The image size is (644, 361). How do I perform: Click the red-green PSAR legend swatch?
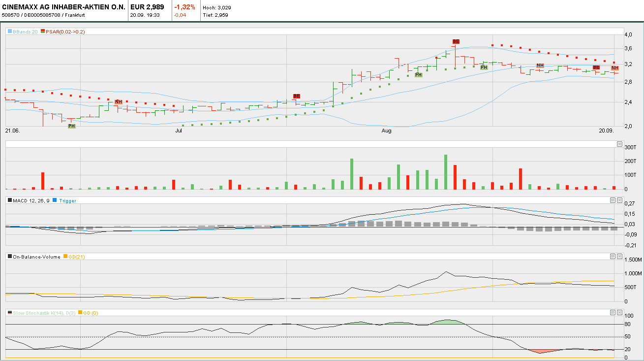[43, 32]
